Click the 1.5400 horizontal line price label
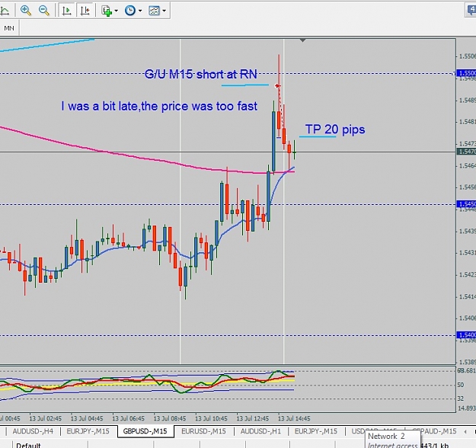Viewport: 476px width, 448px height. click(x=467, y=335)
